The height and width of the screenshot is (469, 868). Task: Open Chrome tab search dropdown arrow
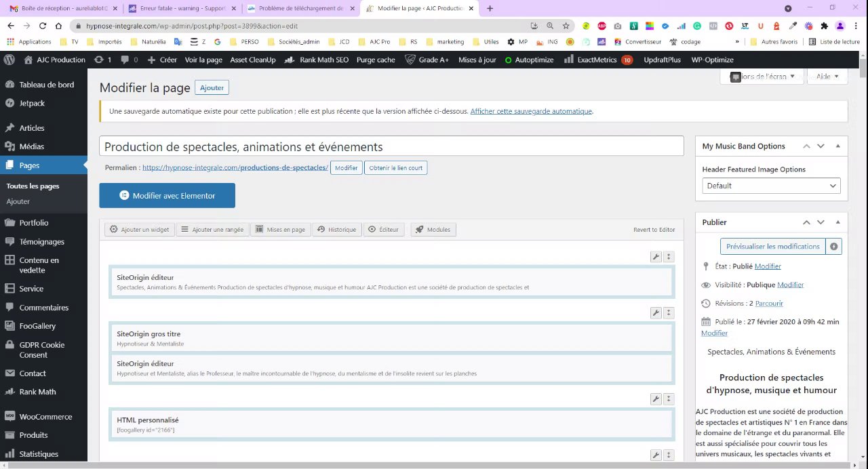pos(788,9)
